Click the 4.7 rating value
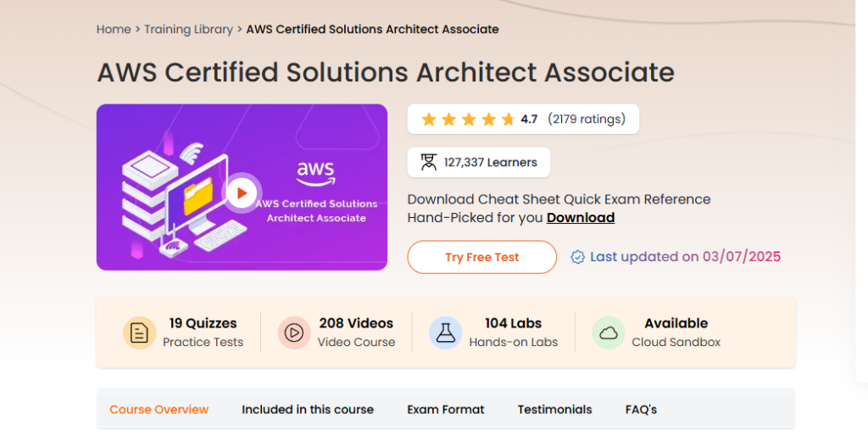The width and height of the screenshot is (868, 436). 529,119
